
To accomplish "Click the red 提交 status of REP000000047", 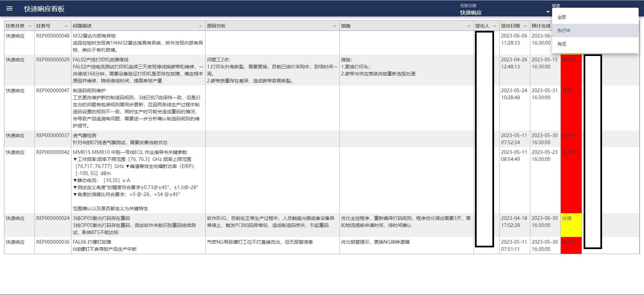I will [571, 108].
